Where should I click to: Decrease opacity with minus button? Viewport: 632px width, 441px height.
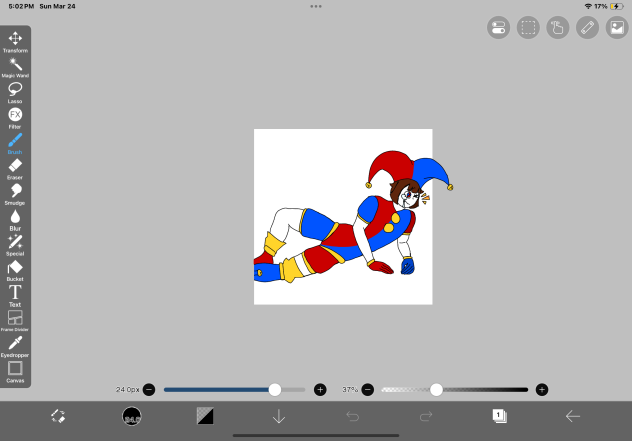(x=368, y=390)
